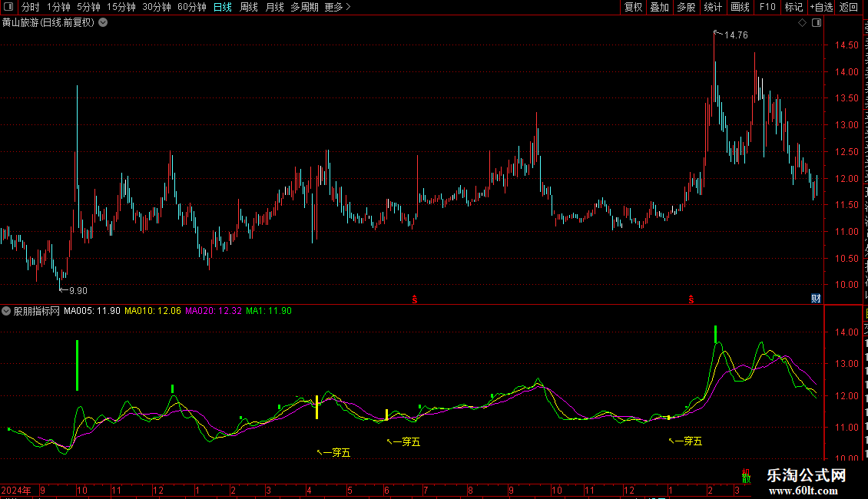Toggle the side panel icon in chart header
This screenshot has height=499, width=868.
817,23
